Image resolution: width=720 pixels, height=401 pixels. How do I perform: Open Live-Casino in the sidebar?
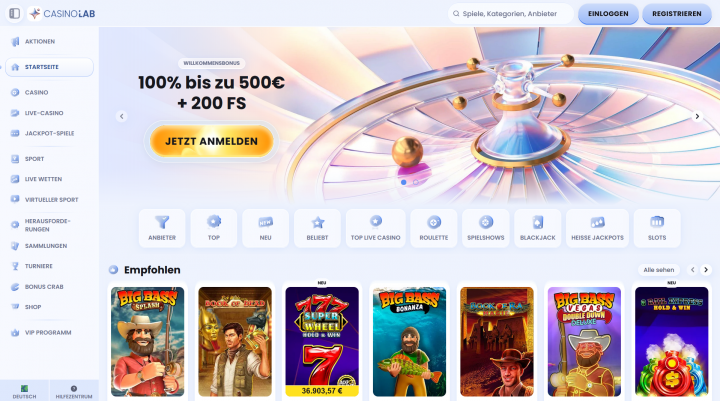click(x=44, y=113)
